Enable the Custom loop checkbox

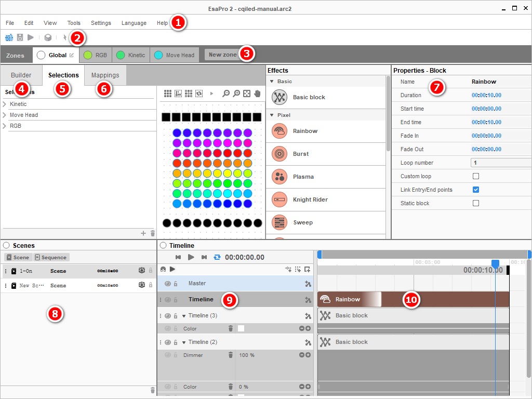[476, 176]
